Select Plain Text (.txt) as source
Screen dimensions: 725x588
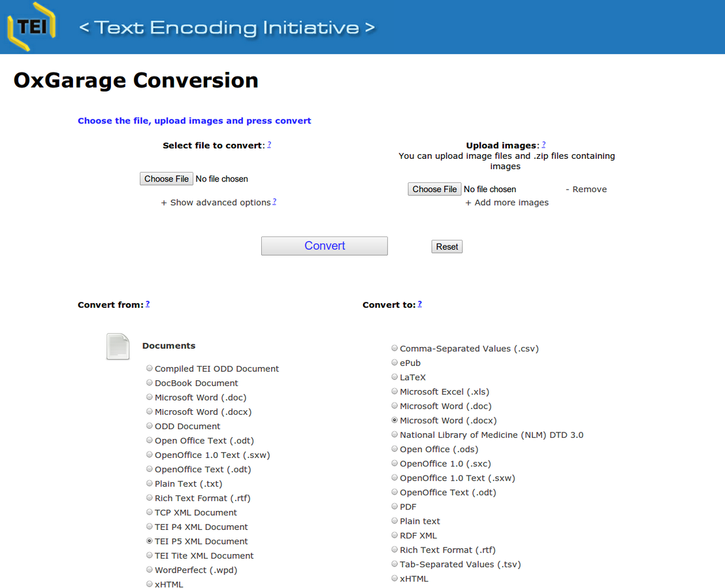(150, 483)
